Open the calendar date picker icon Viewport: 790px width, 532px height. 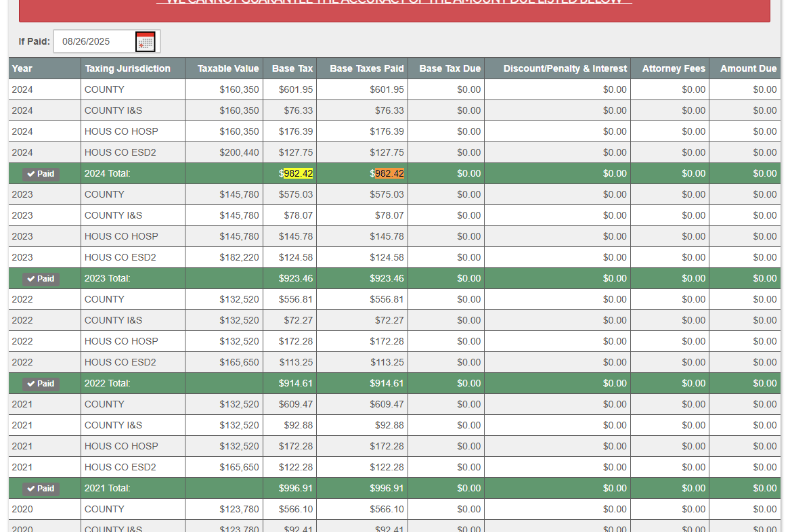click(x=145, y=42)
